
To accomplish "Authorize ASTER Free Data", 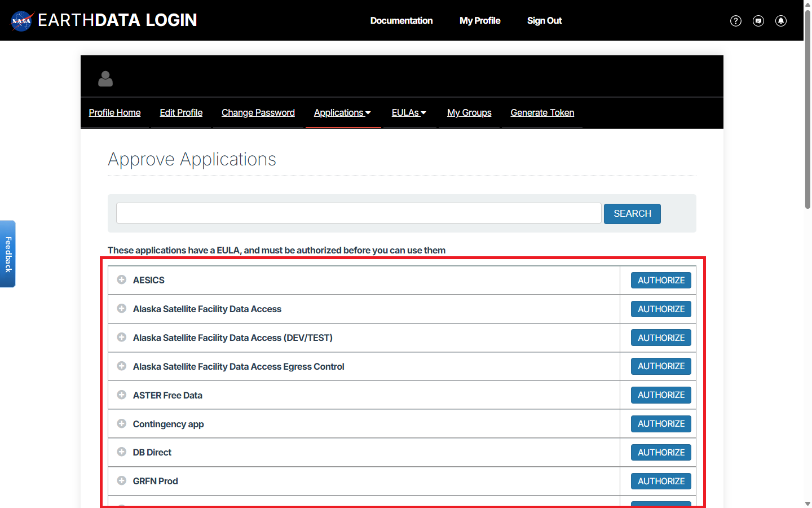I will (661, 395).
